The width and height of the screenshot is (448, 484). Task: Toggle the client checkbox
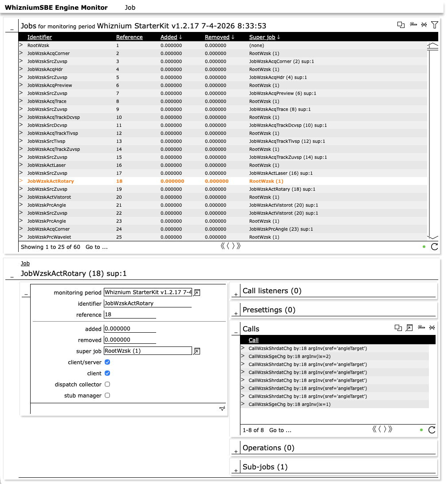(x=107, y=373)
